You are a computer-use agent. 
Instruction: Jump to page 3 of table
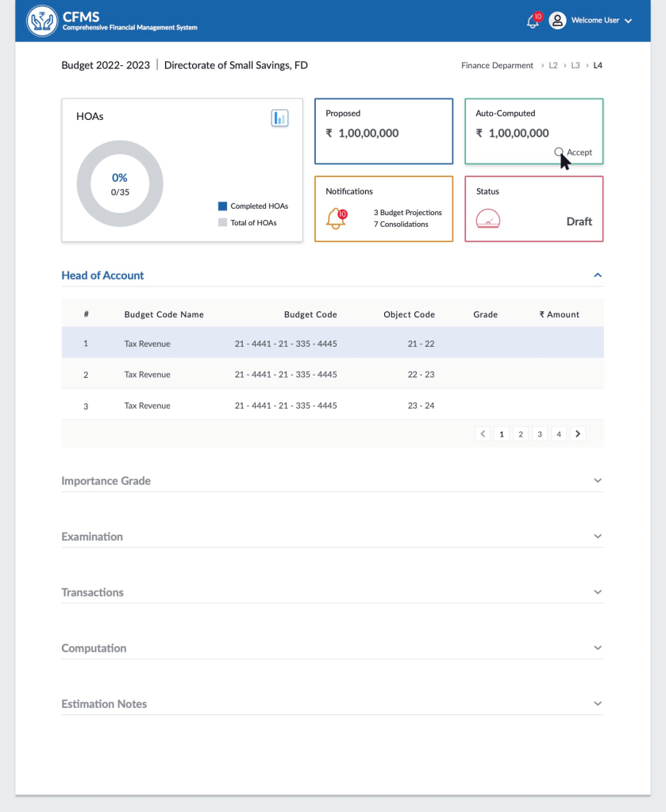(540, 434)
